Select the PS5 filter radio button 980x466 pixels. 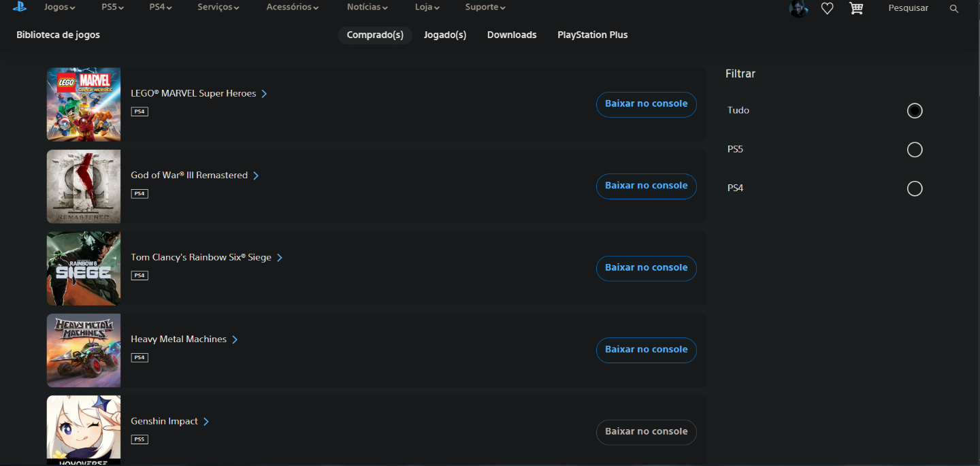point(915,150)
